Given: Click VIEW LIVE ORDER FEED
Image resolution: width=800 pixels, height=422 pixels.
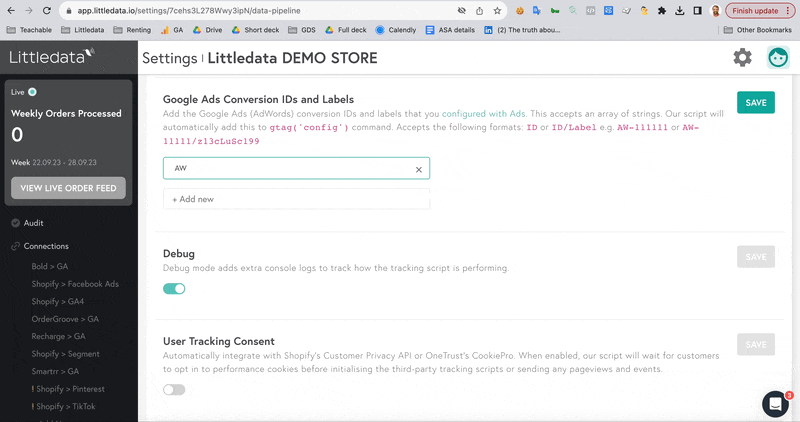Looking at the screenshot, I should click(x=68, y=188).
